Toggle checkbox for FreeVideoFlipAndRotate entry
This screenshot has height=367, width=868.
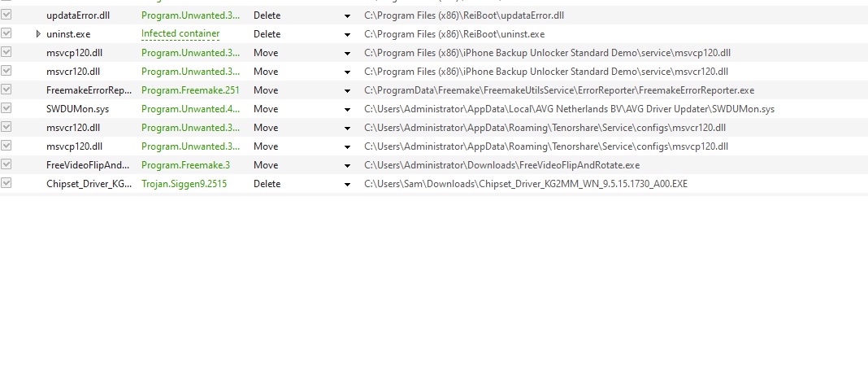coord(7,164)
